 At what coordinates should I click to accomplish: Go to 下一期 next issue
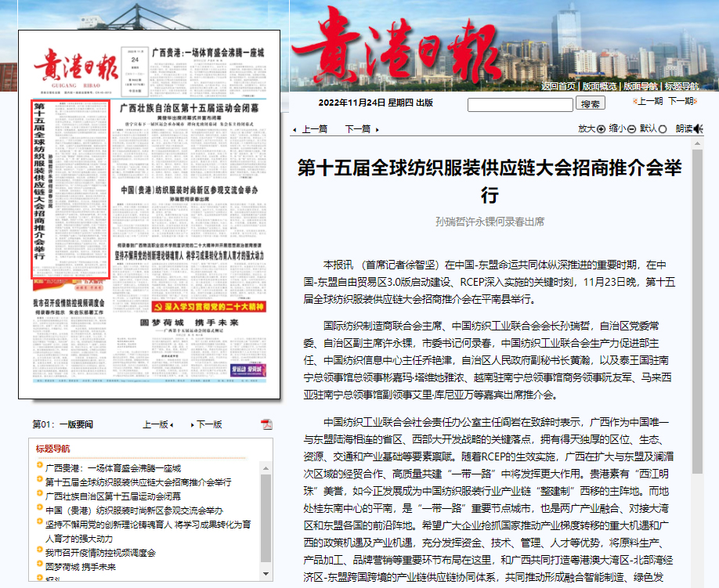(x=681, y=101)
